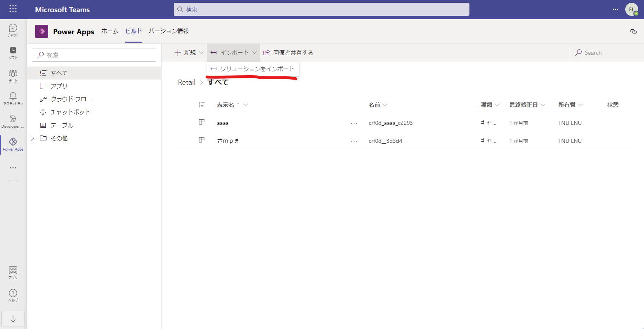Click the crf0d__3d3d4 name cell
The height and width of the screenshot is (329, 644).
pyautogui.click(x=385, y=141)
